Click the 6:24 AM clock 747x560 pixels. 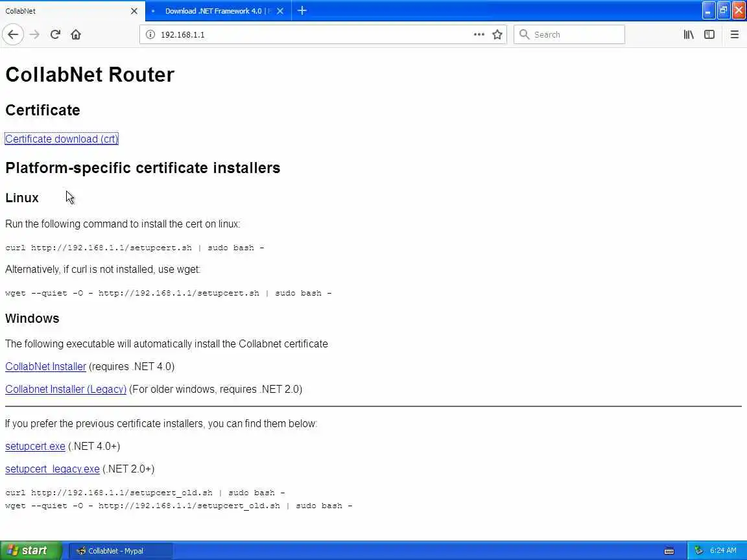[723, 550]
